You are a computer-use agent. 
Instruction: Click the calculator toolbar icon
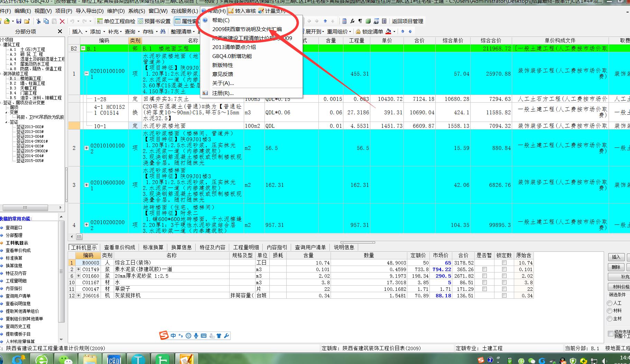[344, 21]
